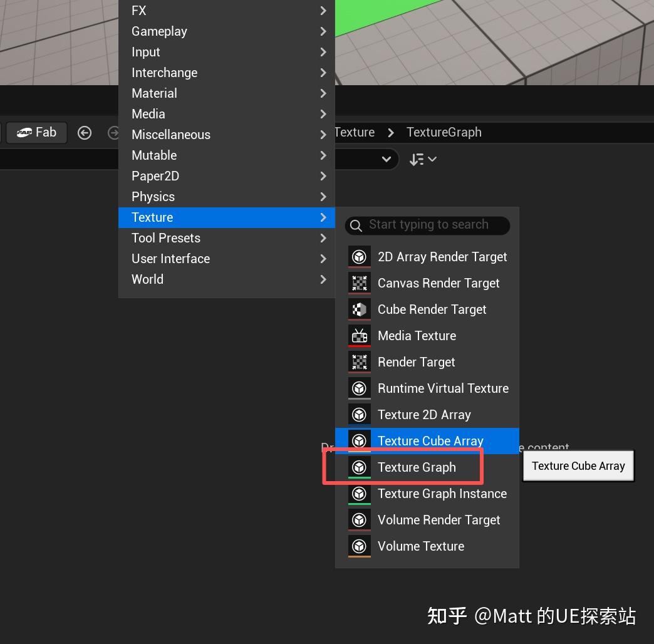Click the Fab button
654x644 pixels.
point(36,132)
